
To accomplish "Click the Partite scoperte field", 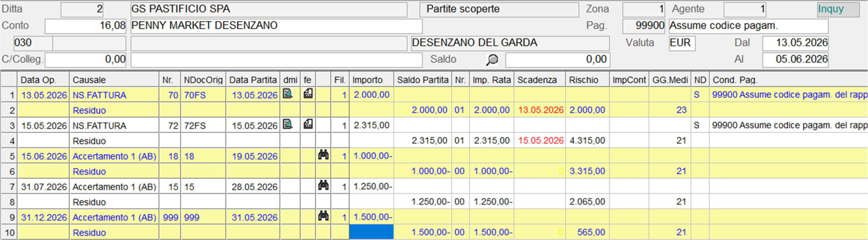I will [x=499, y=9].
